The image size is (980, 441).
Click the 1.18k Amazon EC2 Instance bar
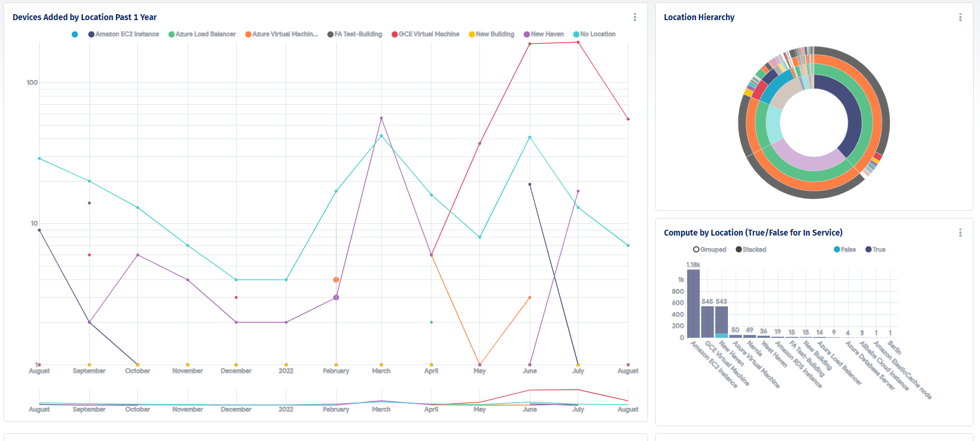[x=693, y=303]
